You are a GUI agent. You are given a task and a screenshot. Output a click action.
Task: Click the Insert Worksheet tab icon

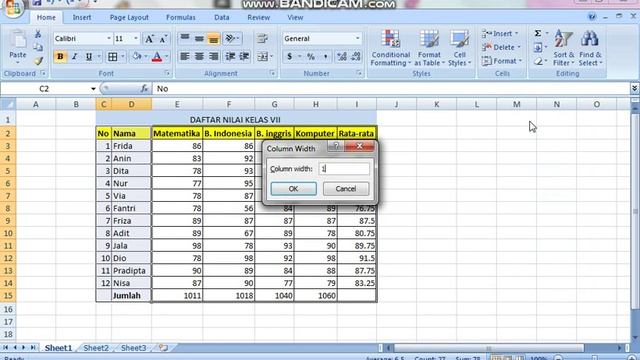164,348
